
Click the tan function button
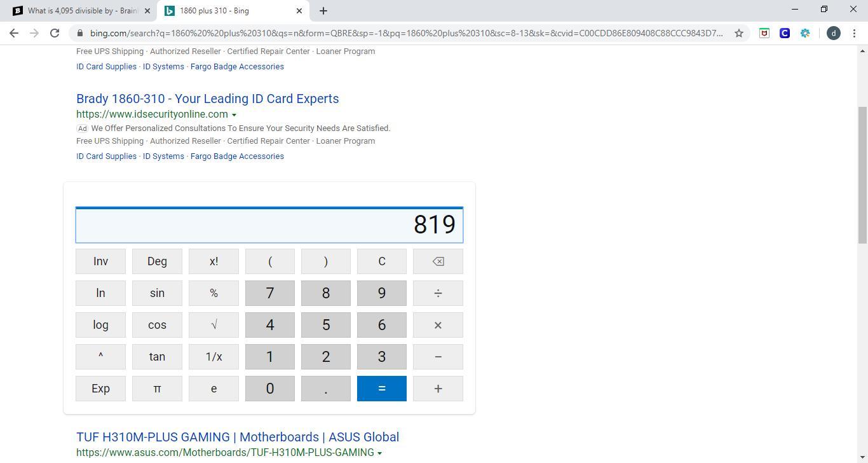(x=157, y=357)
